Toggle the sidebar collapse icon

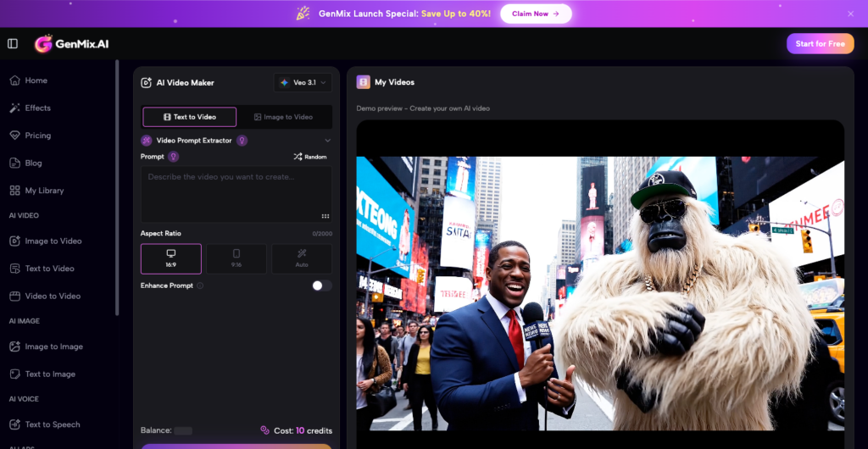13,44
